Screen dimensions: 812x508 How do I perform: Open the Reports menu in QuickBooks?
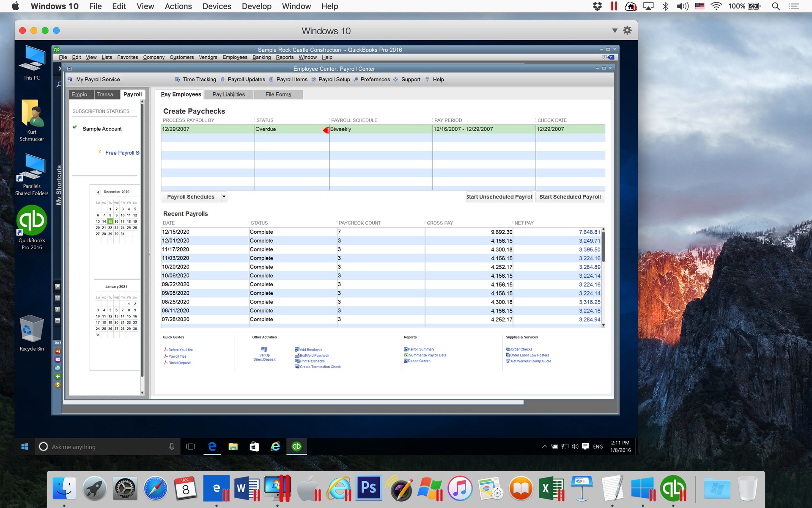(285, 57)
